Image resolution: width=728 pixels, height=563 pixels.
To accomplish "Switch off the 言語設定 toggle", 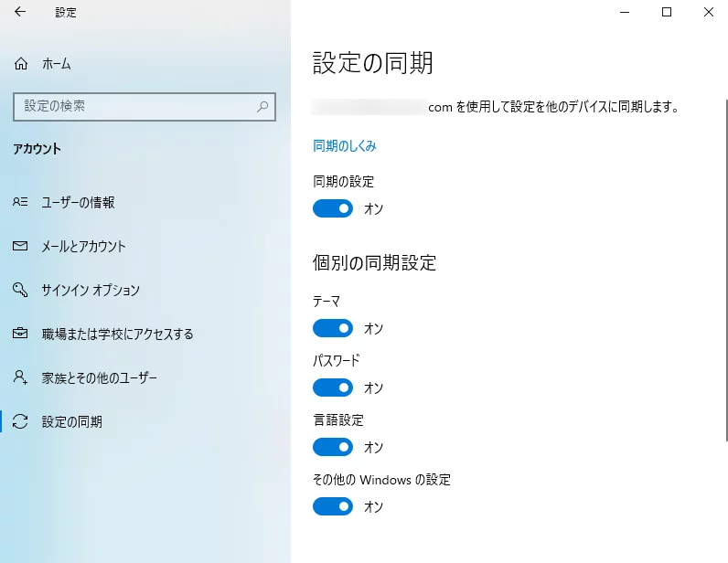I will pyautogui.click(x=333, y=447).
